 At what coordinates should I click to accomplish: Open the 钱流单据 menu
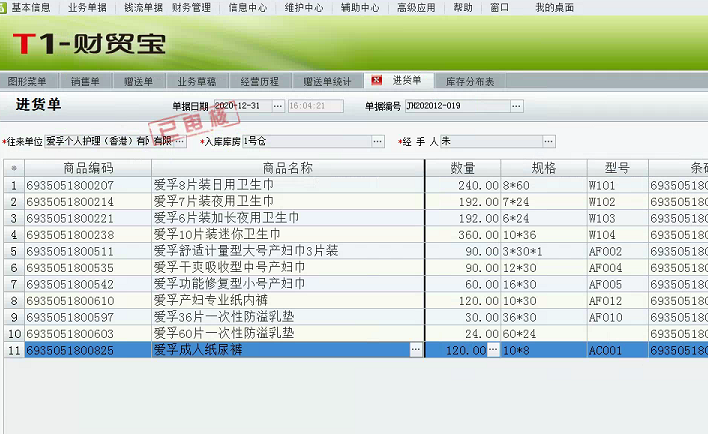143,8
